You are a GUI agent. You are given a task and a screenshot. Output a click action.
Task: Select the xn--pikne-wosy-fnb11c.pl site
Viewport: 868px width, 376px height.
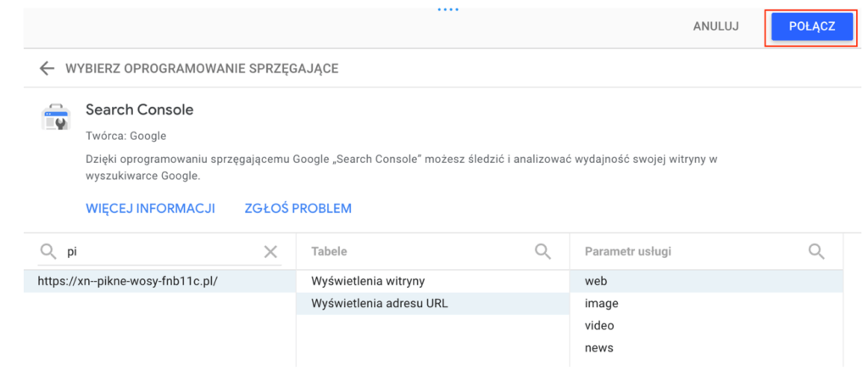coord(122,281)
